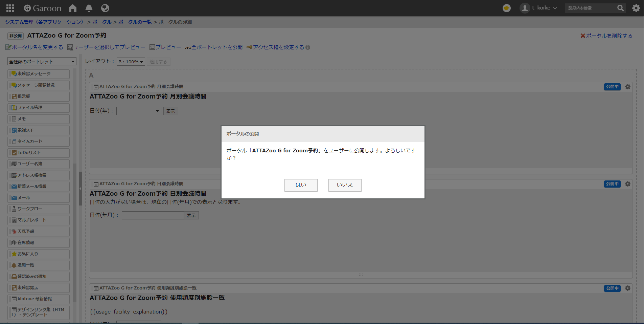Toggle 公開中 status of the 日別会議時間 portlet
The height and width of the screenshot is (324, 644).
coord(612,184)
